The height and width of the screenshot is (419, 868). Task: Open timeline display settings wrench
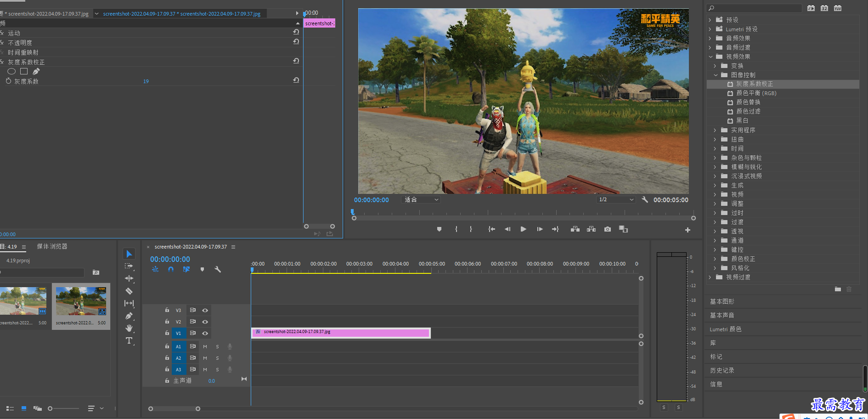pos(218,269)
